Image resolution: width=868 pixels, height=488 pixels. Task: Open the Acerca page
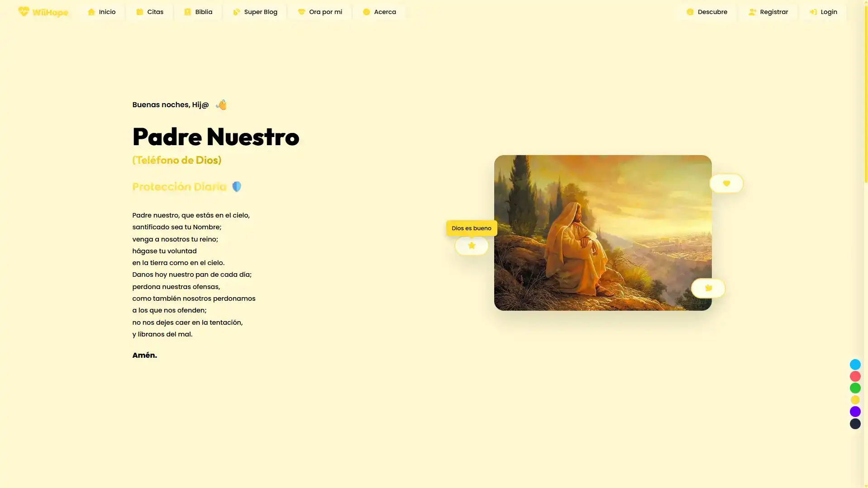point(379,12)
